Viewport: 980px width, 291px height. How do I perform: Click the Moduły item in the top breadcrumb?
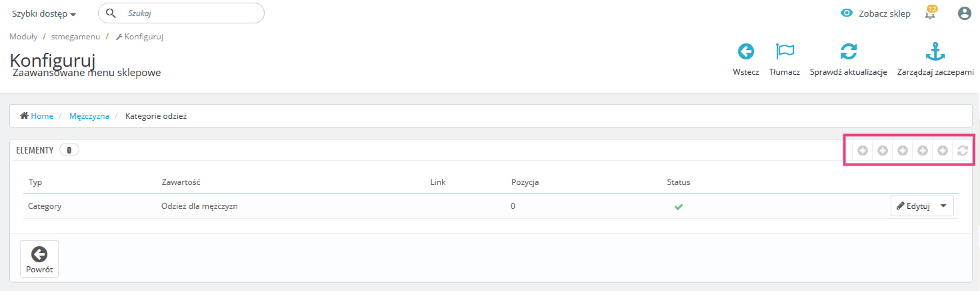pos(23,37)
